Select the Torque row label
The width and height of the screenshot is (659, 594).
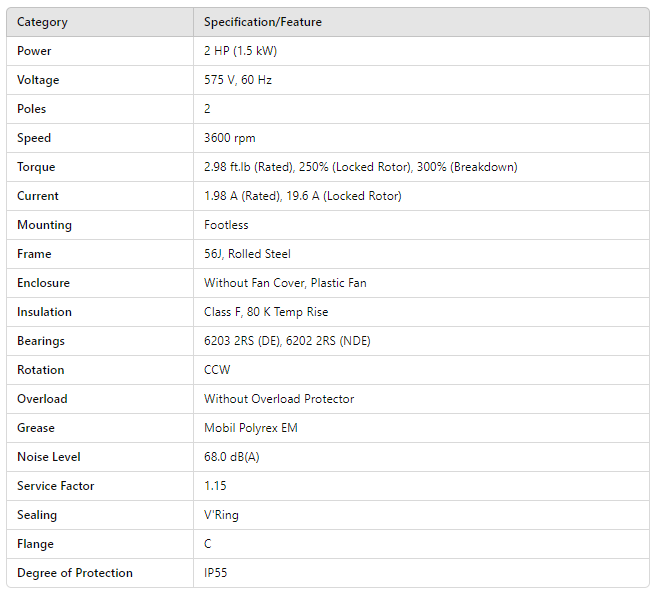click(36, 167)
